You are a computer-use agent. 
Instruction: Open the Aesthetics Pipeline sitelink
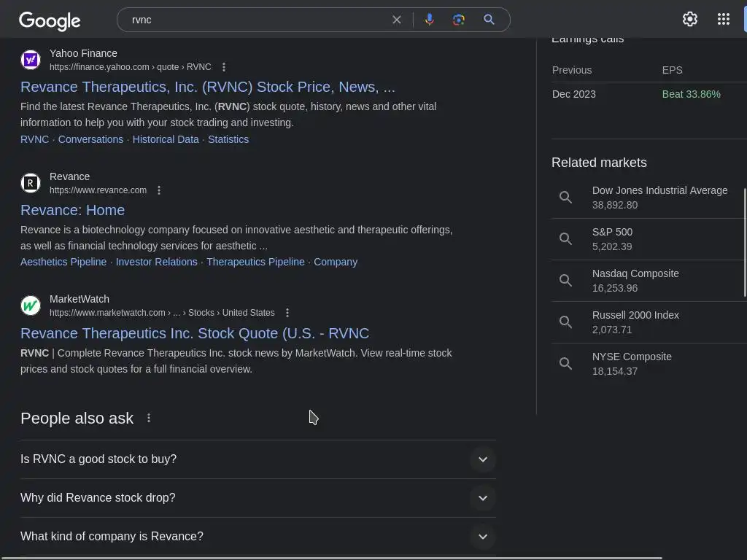tap(63, 262)
